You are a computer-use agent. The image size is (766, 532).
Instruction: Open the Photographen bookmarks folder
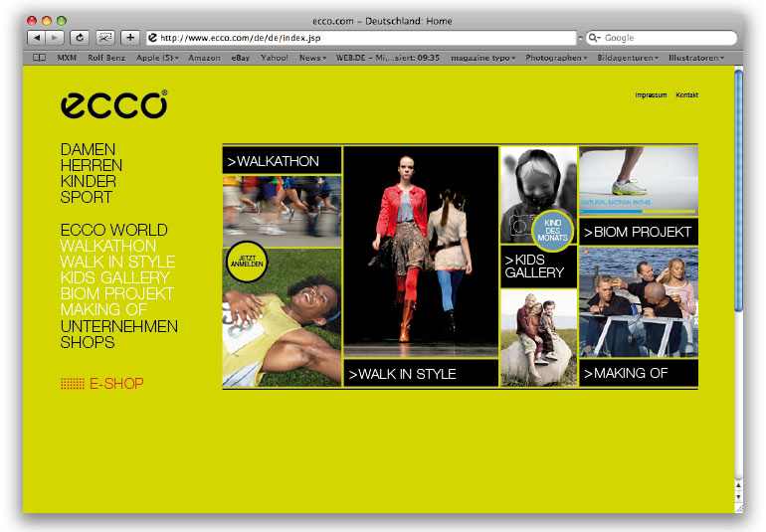click(x=556, y=58)
